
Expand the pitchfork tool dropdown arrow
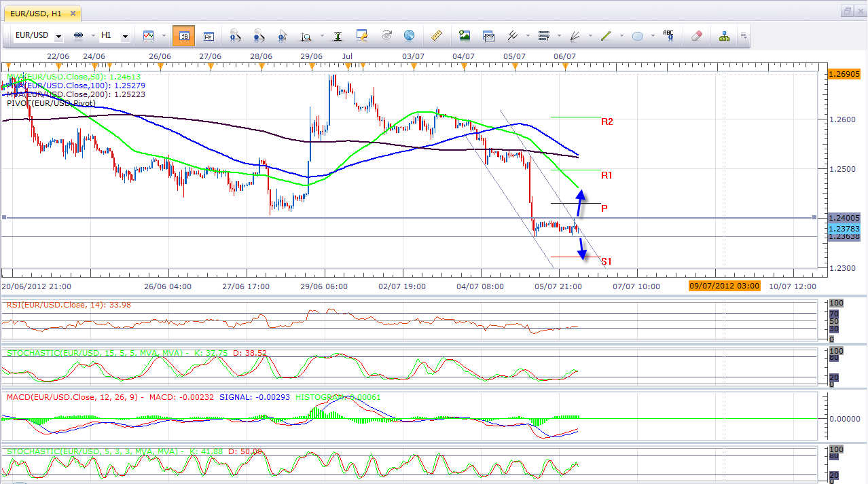point(528,36)
